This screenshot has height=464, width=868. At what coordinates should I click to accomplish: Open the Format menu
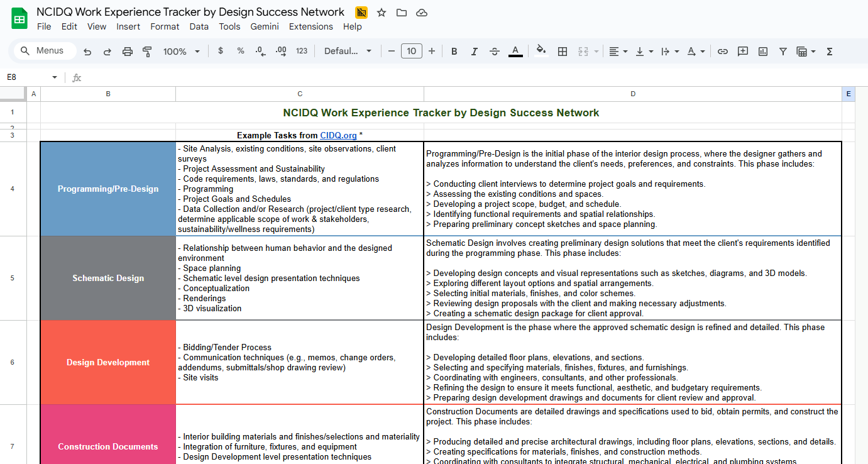pyautogui.click(x=165, y=26)
